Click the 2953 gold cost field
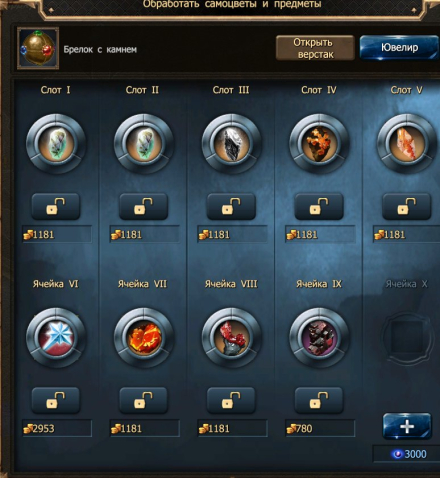 57,428
